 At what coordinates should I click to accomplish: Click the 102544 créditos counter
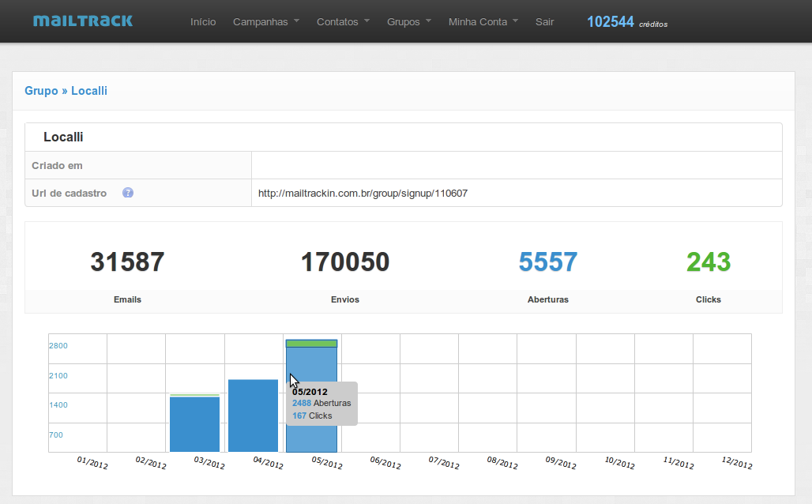(626, 21)
